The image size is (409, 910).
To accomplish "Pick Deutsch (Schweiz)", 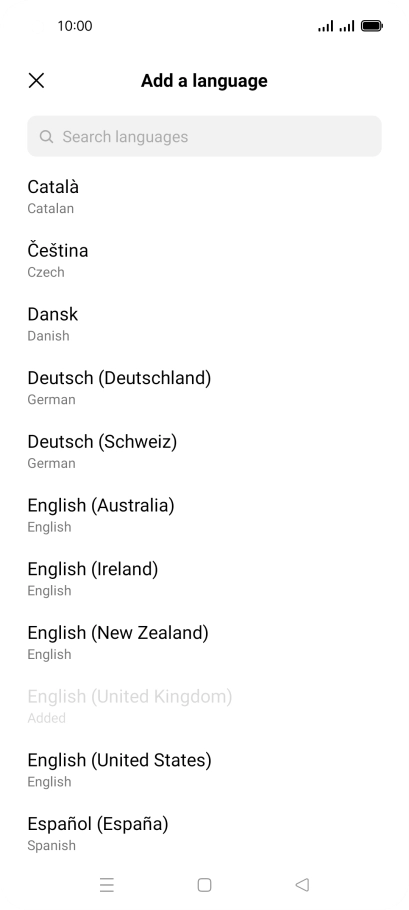I will point(204,452).
